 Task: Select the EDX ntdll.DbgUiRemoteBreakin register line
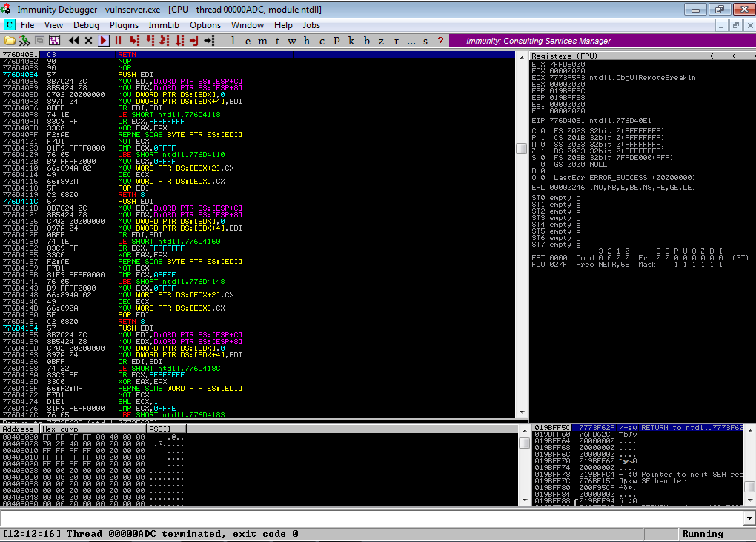click(x=613, y=78)
